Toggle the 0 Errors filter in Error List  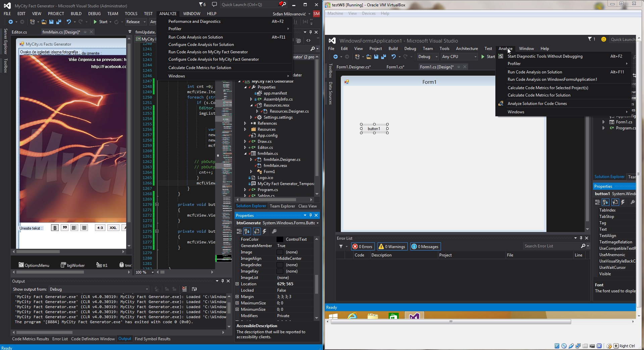(x=362, y=247)
